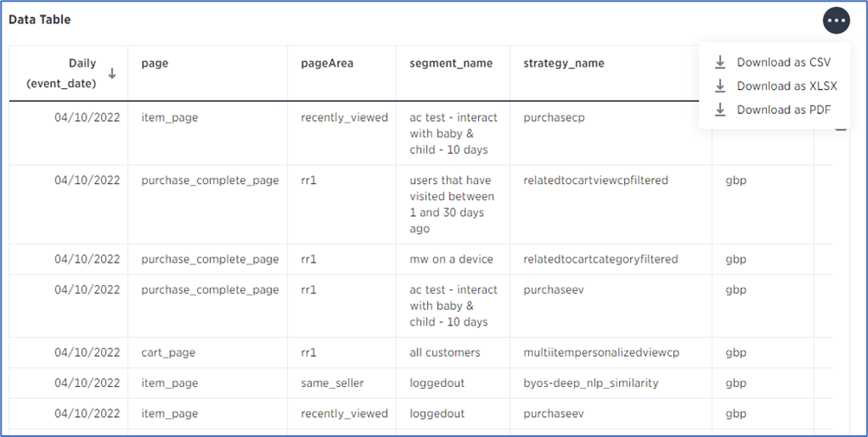Click the same_seller pageArea cell
The image size is (868, 437).
tap(332, 383)
